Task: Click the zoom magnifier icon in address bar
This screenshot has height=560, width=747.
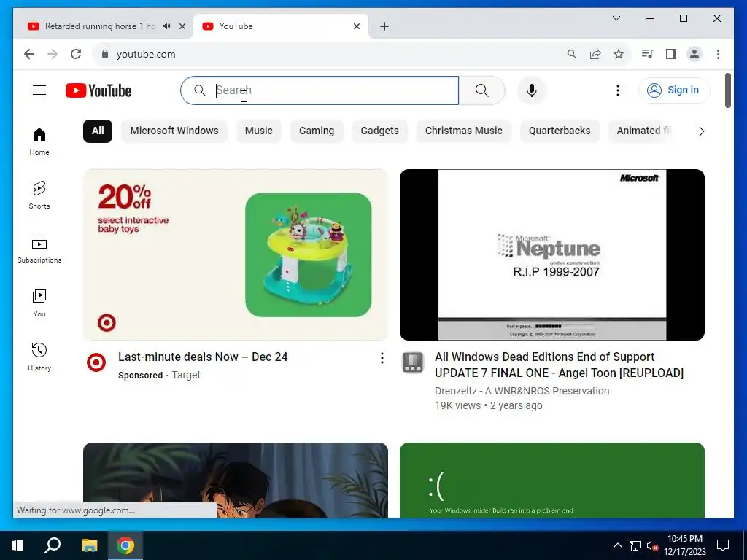Action: (x=572, y=54)
